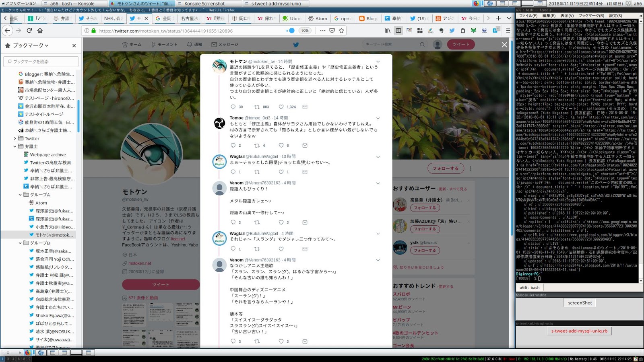
Task: Open the motoken.net profile link
Action: pos(140,263)
